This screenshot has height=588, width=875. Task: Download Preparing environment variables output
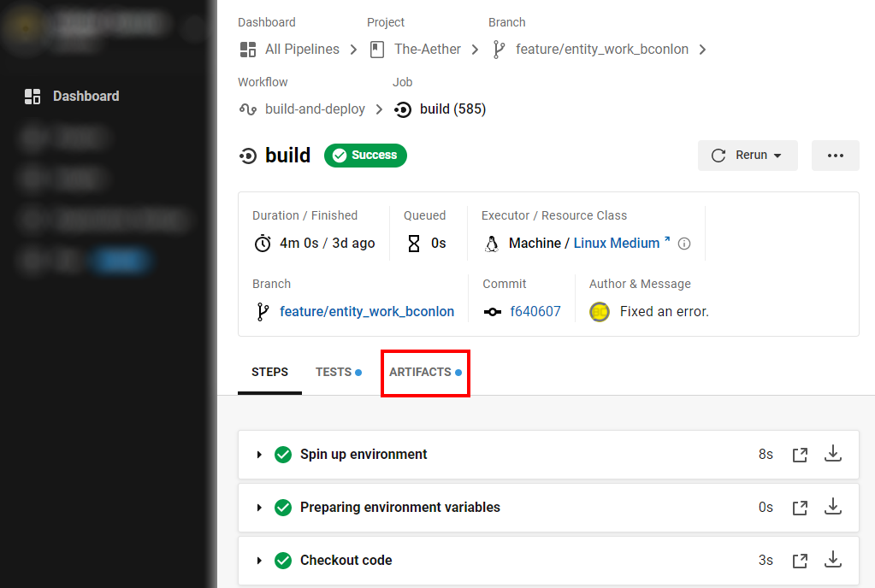click(x=832, y=507)
